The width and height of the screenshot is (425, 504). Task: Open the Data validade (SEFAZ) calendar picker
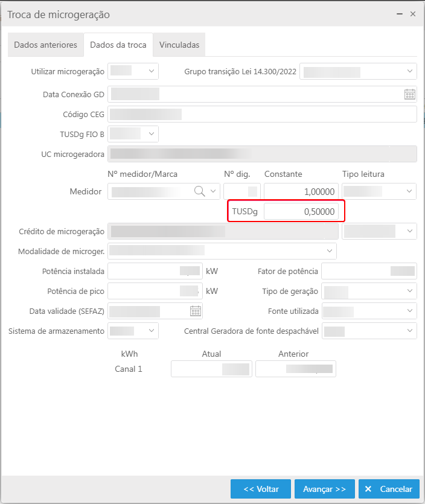tap(196, 311)
